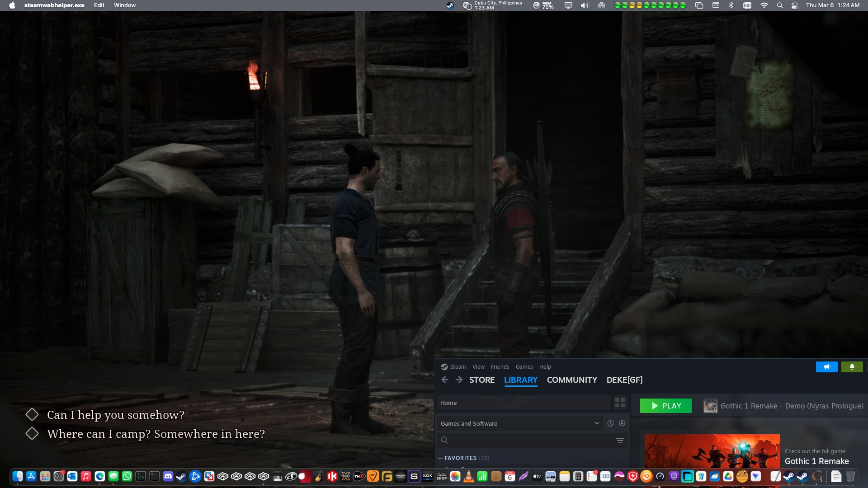Viewport: 868px width, 488px height.
Task: Navigate back using Steam's back arrow
Action: coord(445,380)
